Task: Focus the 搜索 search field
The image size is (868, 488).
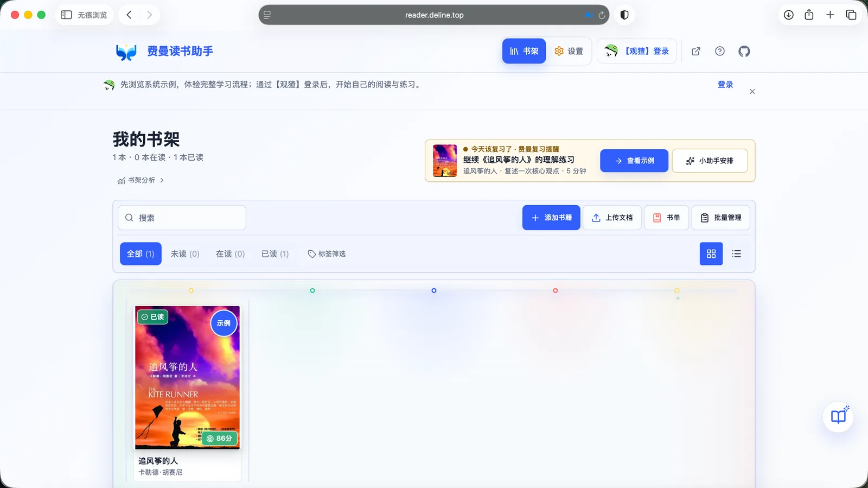Action: (182, 218)
